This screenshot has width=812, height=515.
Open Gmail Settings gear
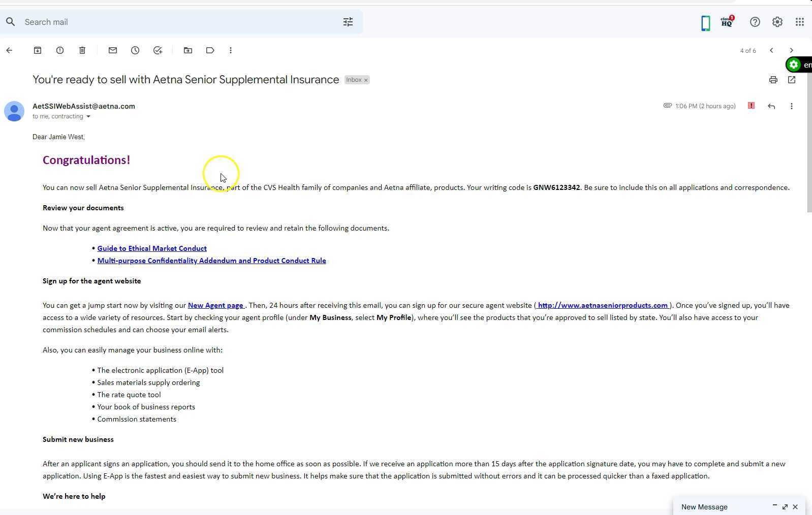[x=777, y=22]
